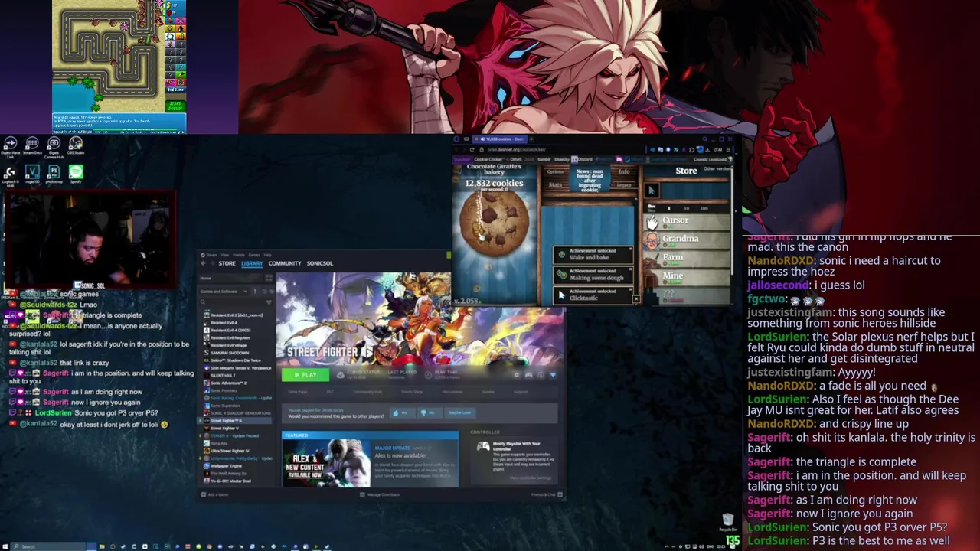Expand the Games and Software dropdown
Viewport: 980px width, 551px height.
[x=222, y=292]
